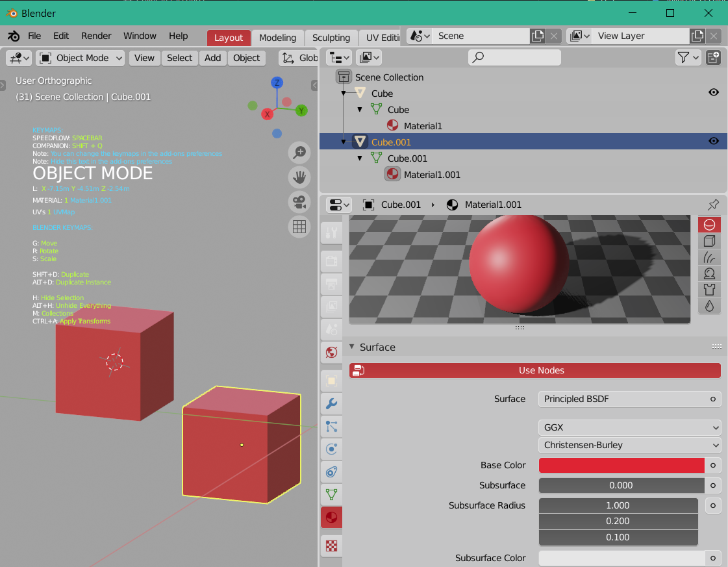Open Christensen-Burley subsurface method dropdown

(629, 446)
